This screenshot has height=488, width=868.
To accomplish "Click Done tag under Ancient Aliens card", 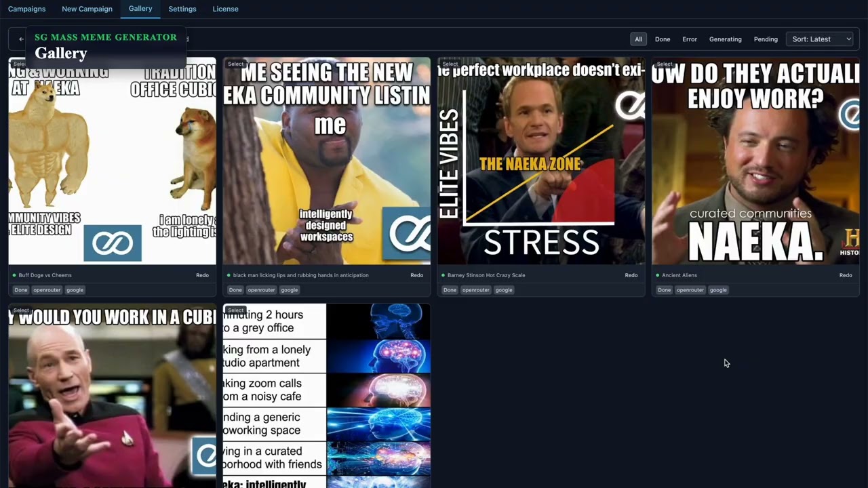I will point(664,290).
